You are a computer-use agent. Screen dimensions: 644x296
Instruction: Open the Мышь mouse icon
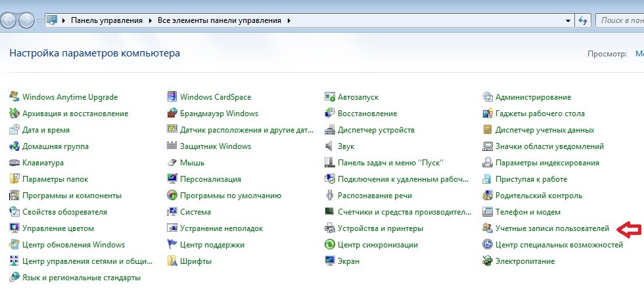pos(172,162)
